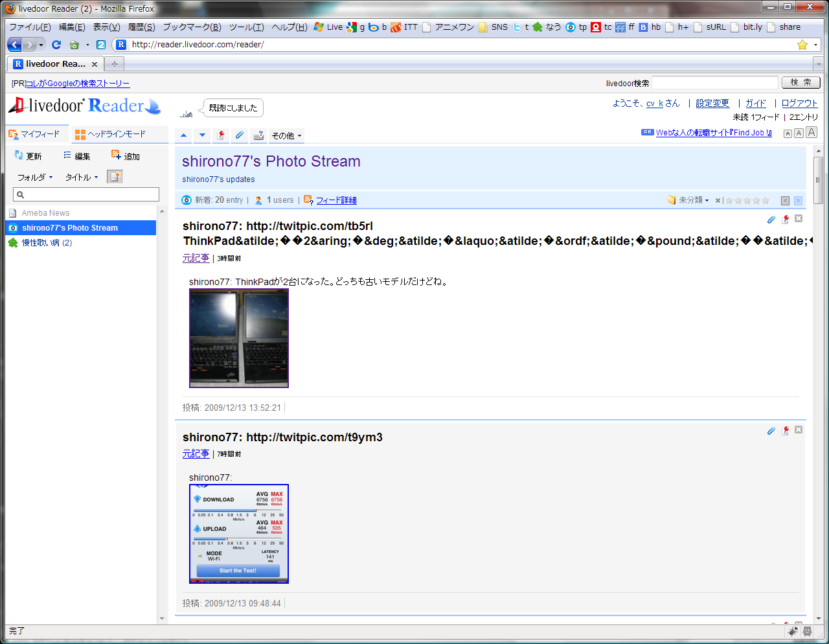Click 設定変更 settings link

click(x=712, y=103)
